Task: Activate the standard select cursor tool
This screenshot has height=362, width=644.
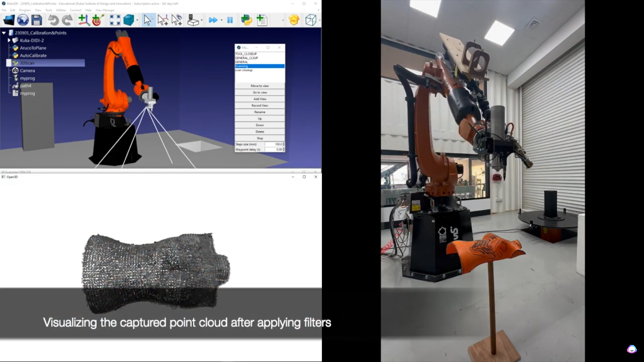Action: tap(148, 20)
